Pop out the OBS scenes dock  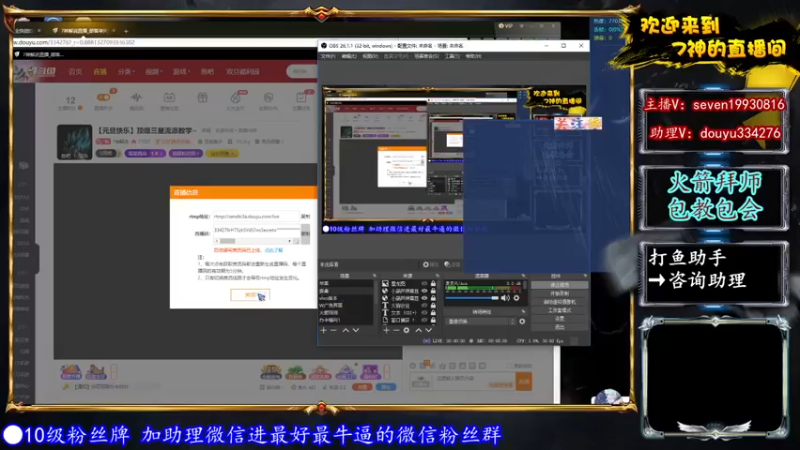tap(374, 276)
